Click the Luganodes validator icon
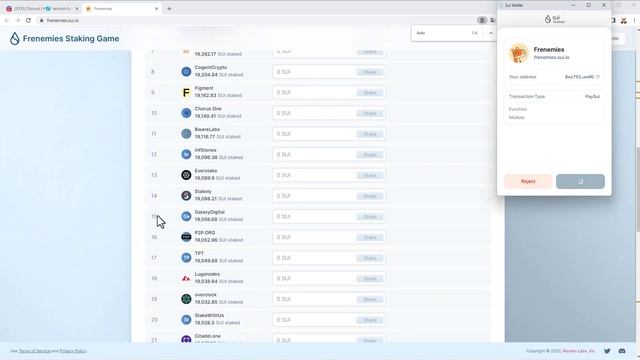The height and width of the screenshot is (360, 640). 186,278
